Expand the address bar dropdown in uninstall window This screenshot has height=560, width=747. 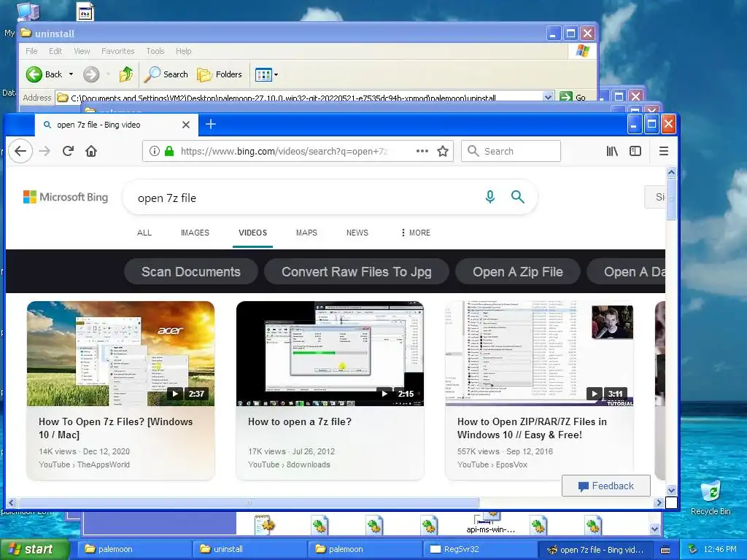[x=549, y=97]
